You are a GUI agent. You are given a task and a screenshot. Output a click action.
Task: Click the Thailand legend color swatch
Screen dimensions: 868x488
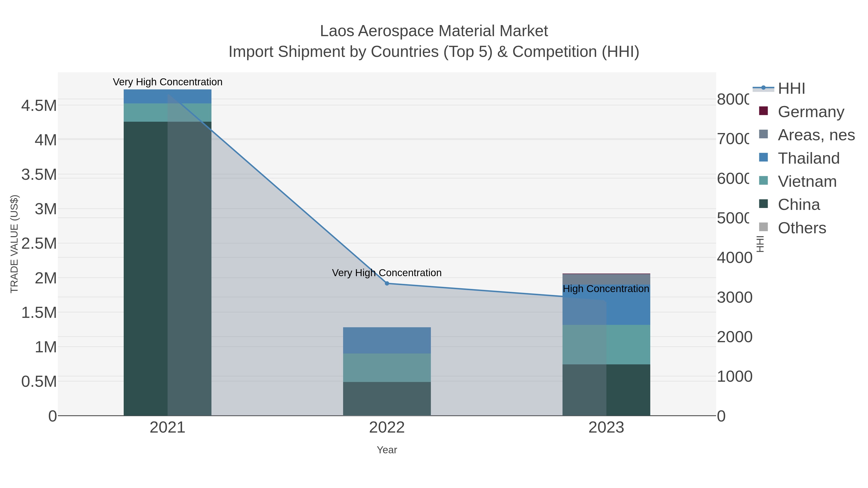tap(763, 157)
